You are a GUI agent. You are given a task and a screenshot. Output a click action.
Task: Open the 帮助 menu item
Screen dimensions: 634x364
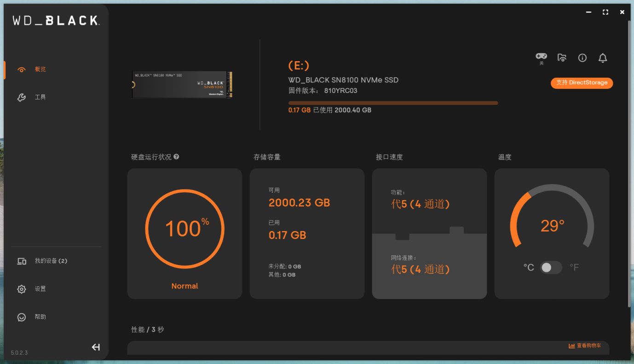coord(40,317)
